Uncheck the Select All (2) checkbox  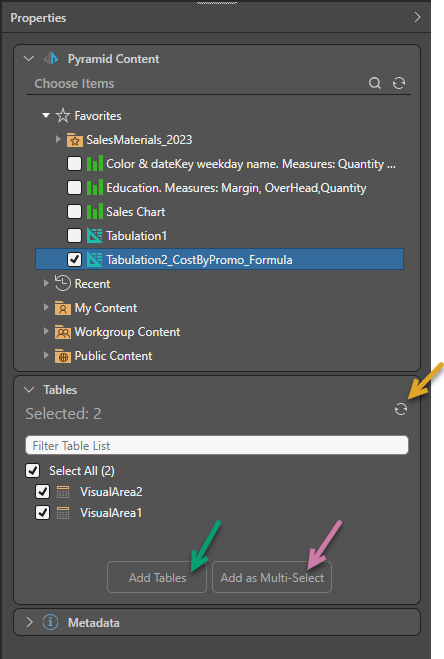(x=32, y=470)
